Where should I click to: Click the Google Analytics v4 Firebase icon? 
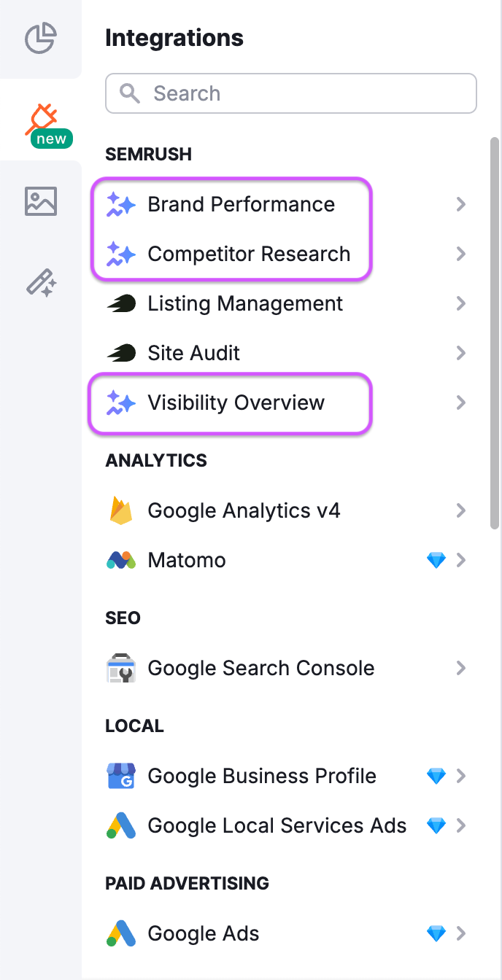click(x=121, y=510)
